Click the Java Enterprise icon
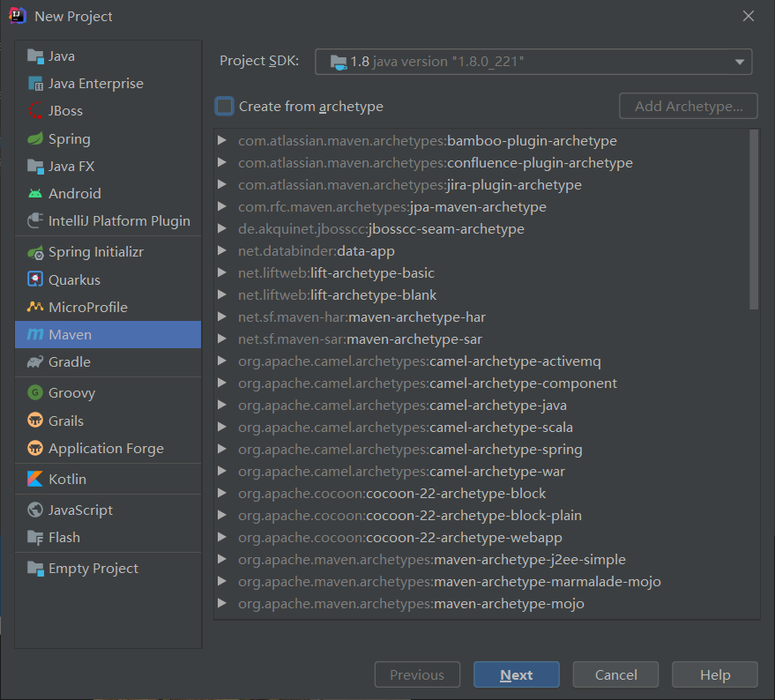The width and height of the screenshot is (775, 700). pyautogui.click(x=35, y=84)
